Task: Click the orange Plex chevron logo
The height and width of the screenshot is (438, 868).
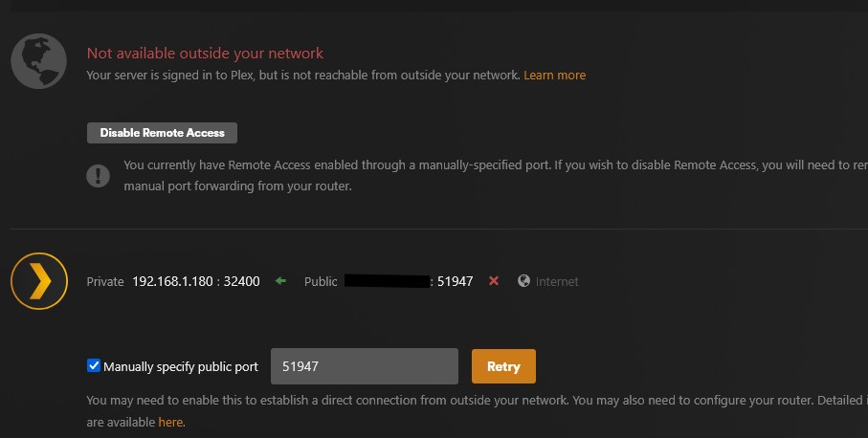Action: [38, 281]
